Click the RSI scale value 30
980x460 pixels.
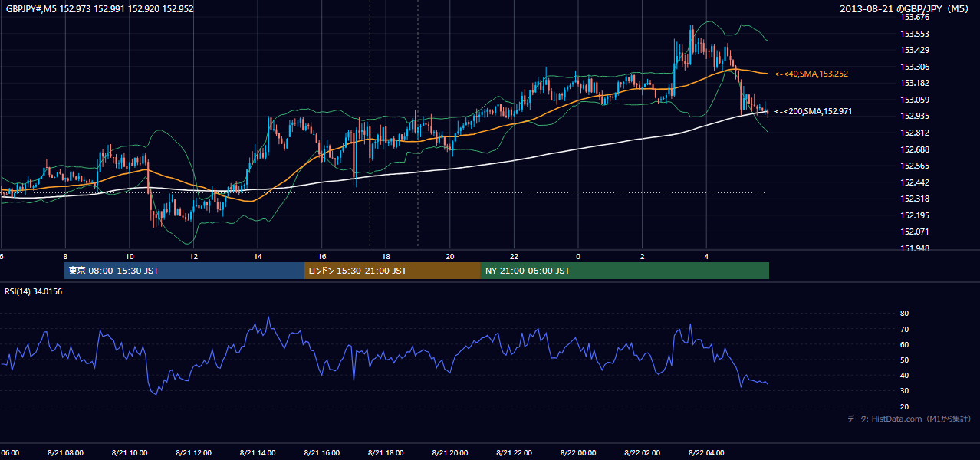click(904, 391)
